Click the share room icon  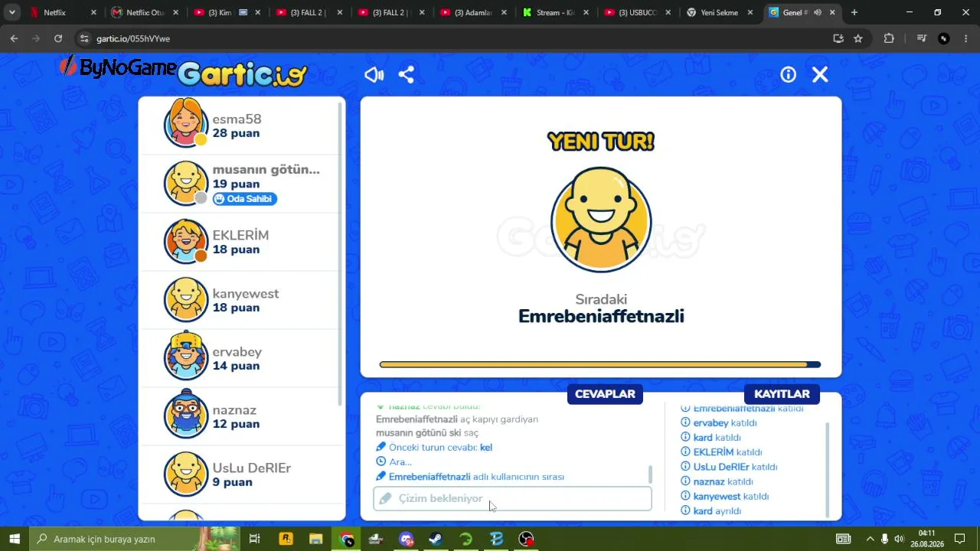(407, 74)
